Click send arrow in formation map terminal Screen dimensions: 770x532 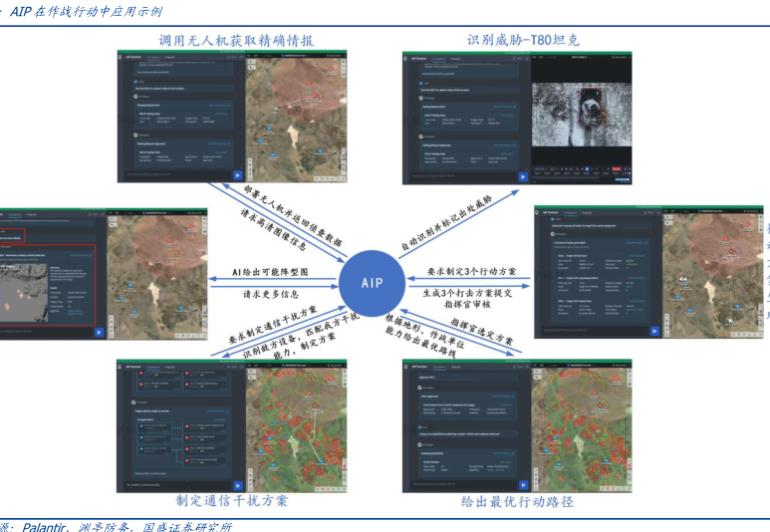pos(97,332)
